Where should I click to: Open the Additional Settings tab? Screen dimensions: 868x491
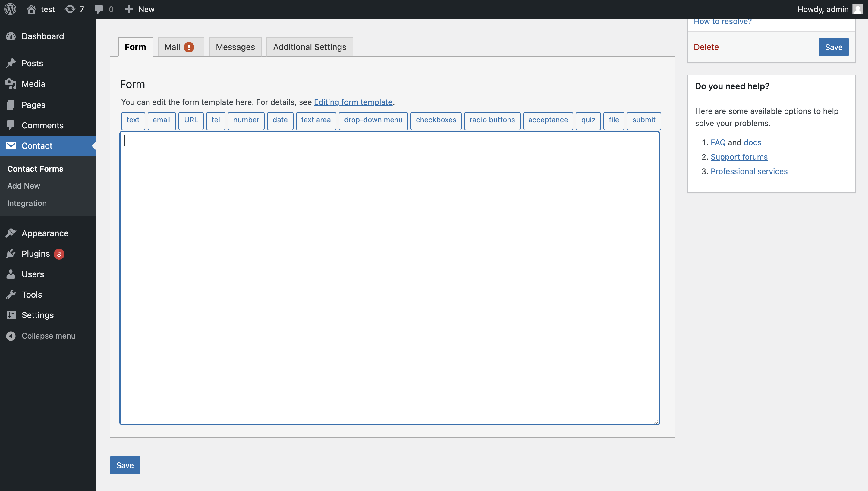pos(309,47)
